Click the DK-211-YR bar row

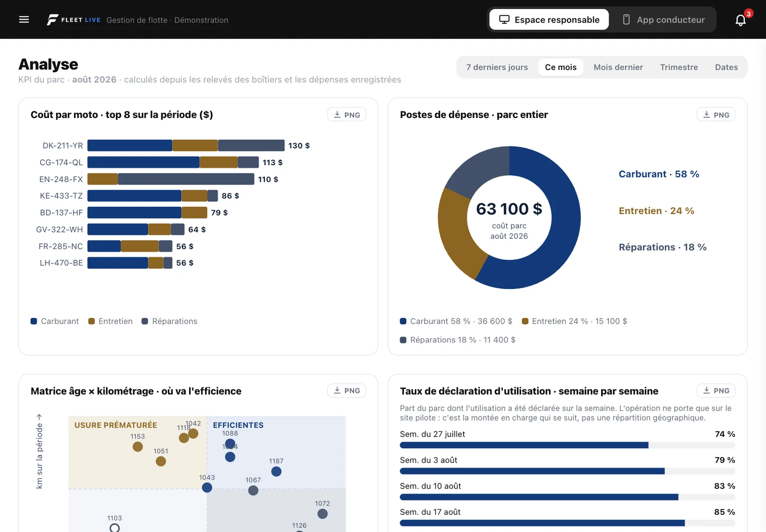(186, 146)
